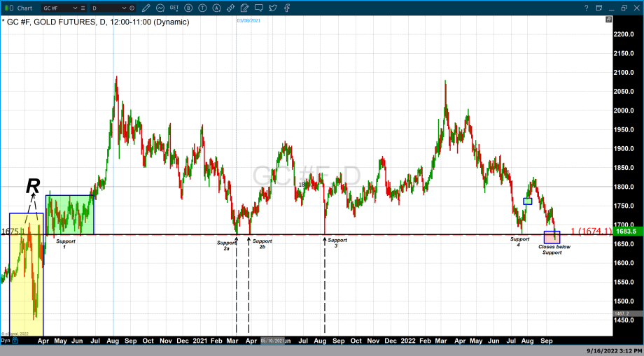Click the GET toolbar icon

[x=174, y=8]
